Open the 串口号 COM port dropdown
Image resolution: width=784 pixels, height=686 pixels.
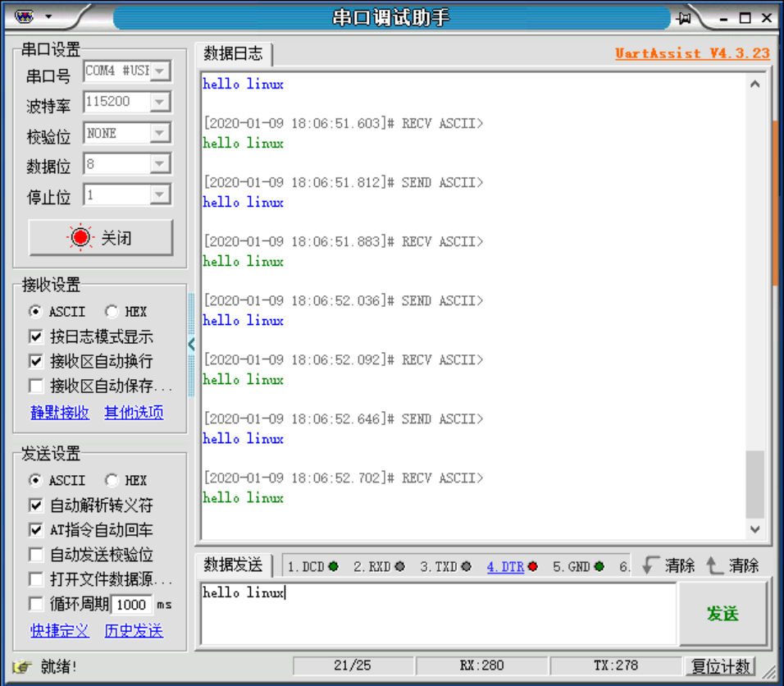coord(162,71)
